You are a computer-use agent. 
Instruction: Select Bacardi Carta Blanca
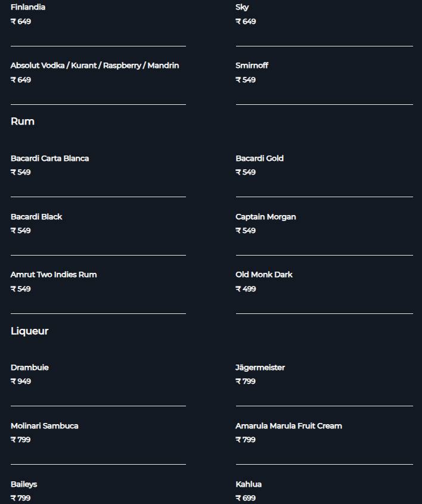pyautogui.click(x=50, y=158)
